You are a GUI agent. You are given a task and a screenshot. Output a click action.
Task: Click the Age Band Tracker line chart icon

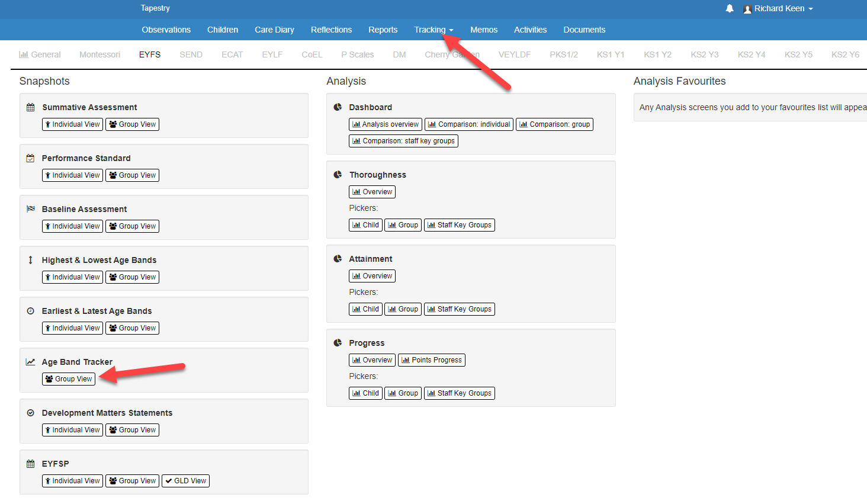pyautogui.click(x=30, y=362)
